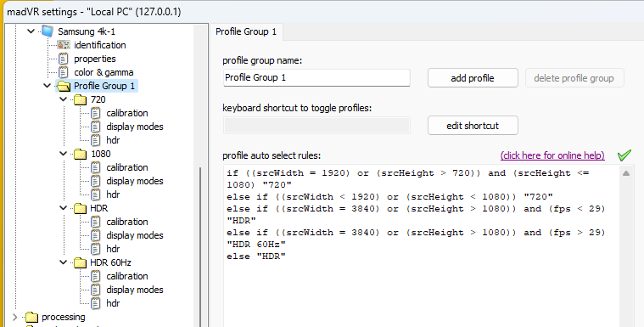Click the settings tree vertical scrollbar

(200, 247)
